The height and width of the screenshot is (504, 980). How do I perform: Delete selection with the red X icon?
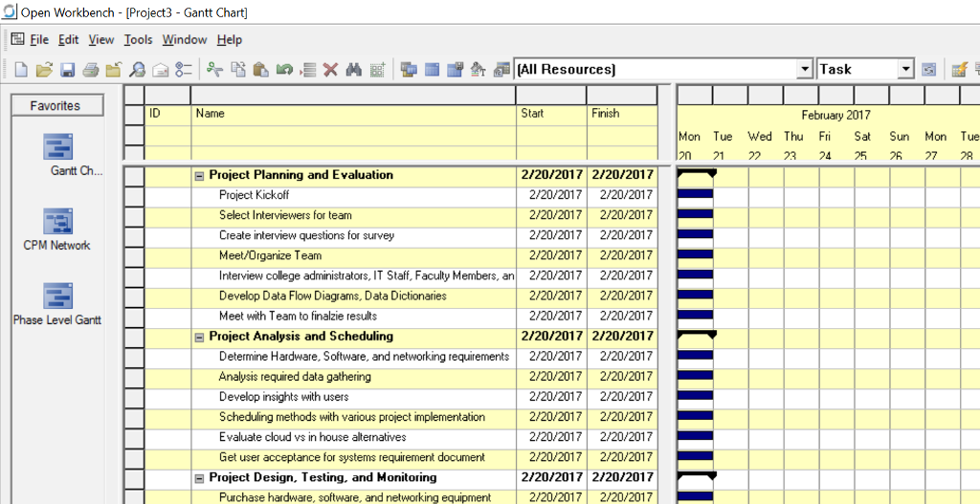point(330,69)
